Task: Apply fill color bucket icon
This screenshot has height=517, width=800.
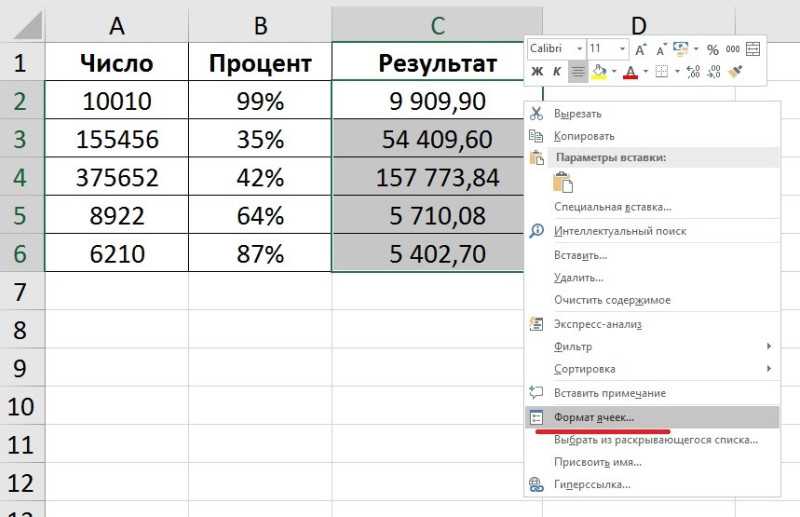Action: point(599,72)
